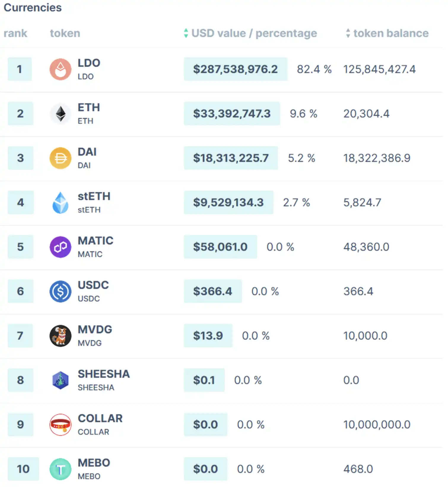
Task: Open the MEBO token icon
Action: click(x=60, y=469)
